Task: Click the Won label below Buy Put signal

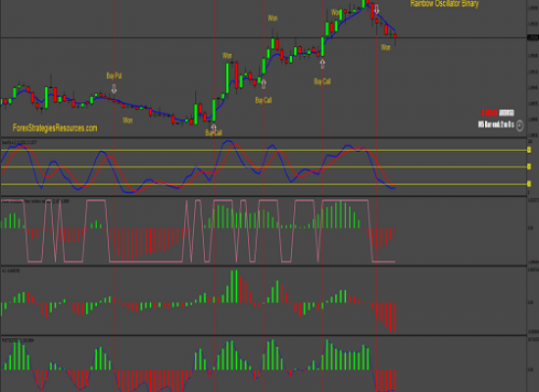Action: pyautogui.click(x=127, y=121)
